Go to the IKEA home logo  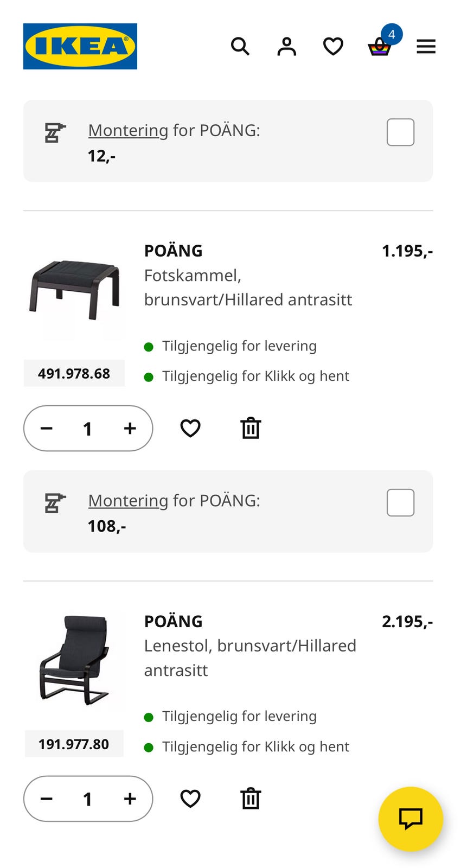click(x=80, y=46)
